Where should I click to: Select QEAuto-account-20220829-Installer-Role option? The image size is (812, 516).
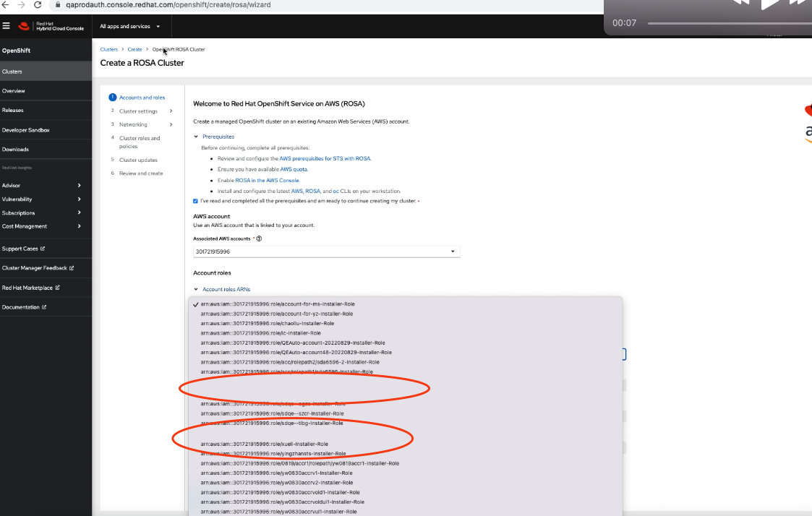406,343
